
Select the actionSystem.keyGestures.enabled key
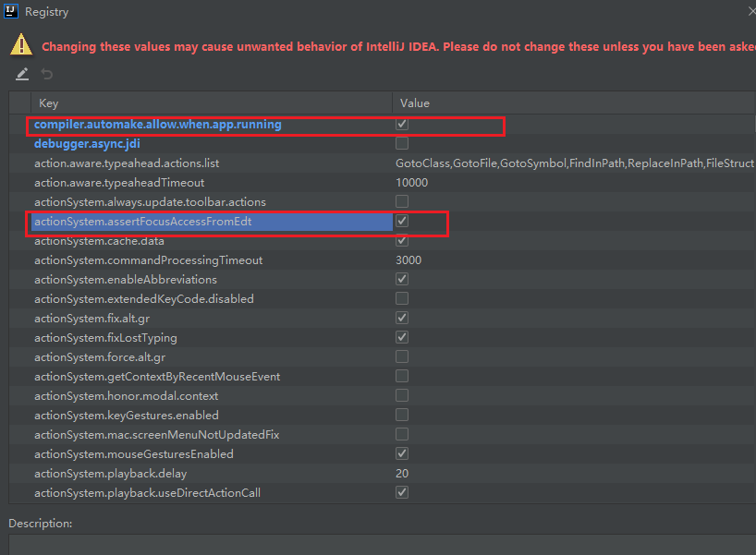click(x=127, y=416)
